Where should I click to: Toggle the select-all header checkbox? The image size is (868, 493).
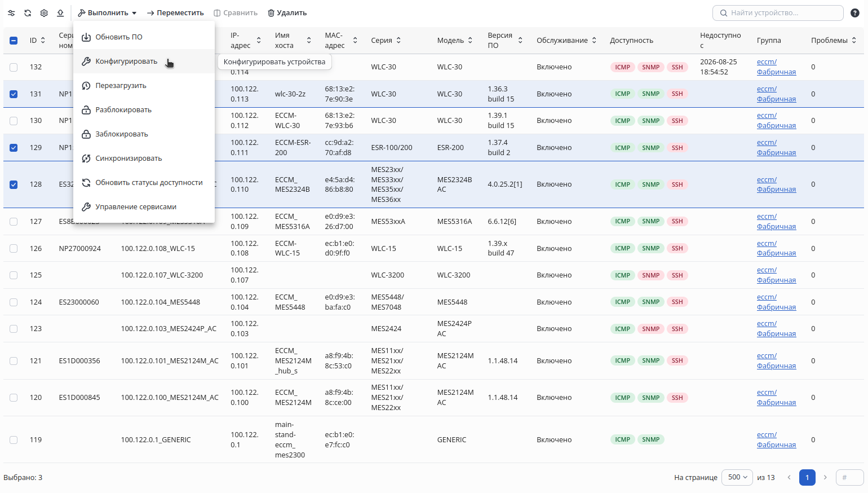tap(14, 41)
